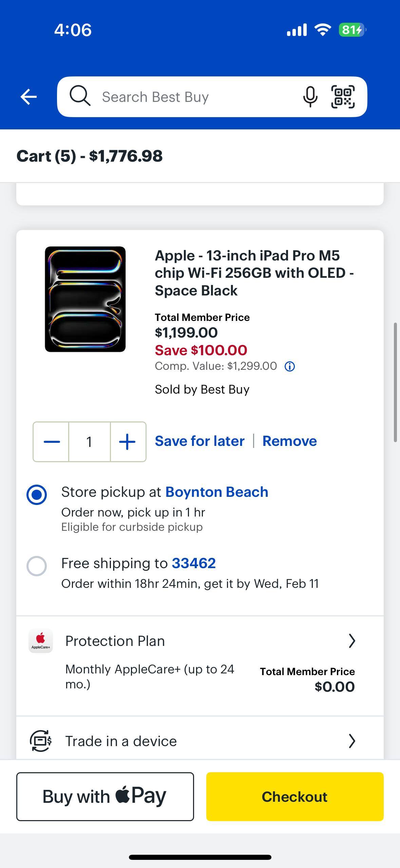Expand the Protection Plan details chevron

(x=352, y=640)
